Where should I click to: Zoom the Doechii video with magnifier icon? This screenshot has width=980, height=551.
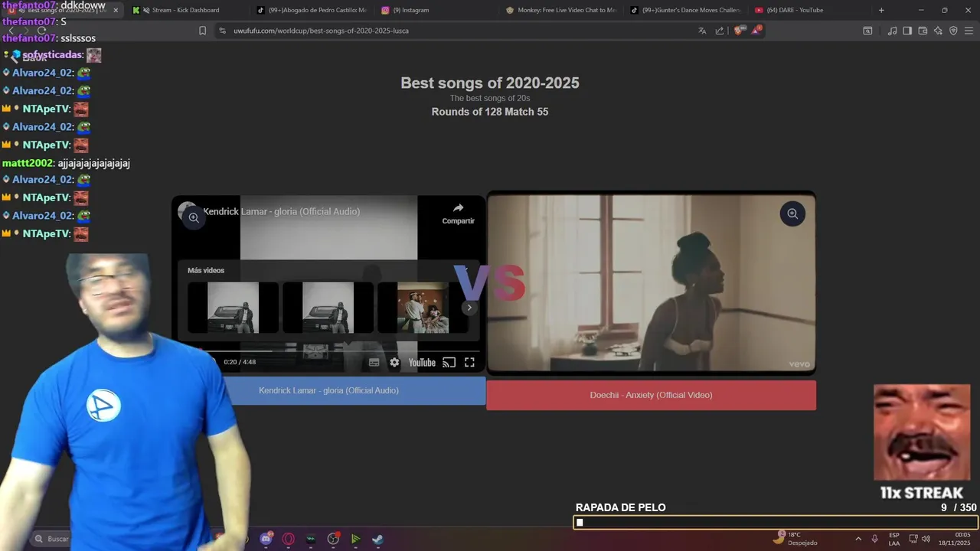792,214
